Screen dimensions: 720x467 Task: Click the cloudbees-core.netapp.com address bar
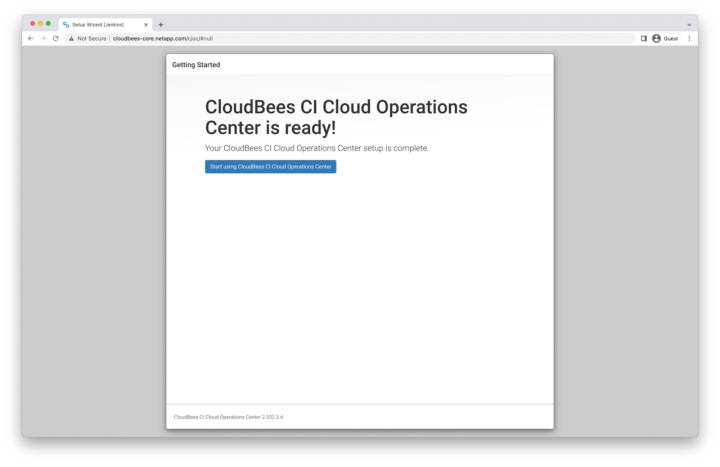pyautogui.click(x=300, y=38)
